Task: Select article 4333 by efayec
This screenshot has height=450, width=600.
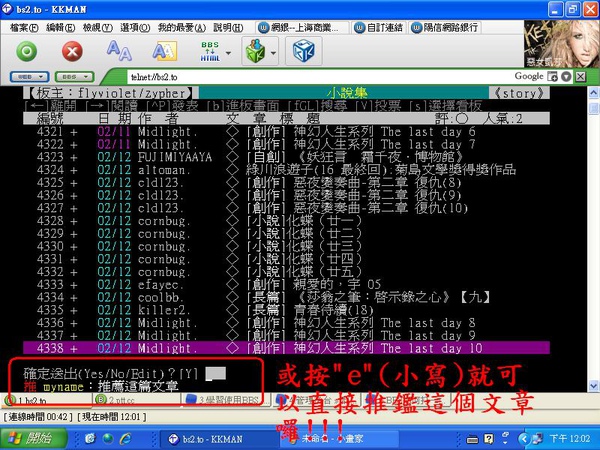Action: pyautogui.click(x=286, y=285)
